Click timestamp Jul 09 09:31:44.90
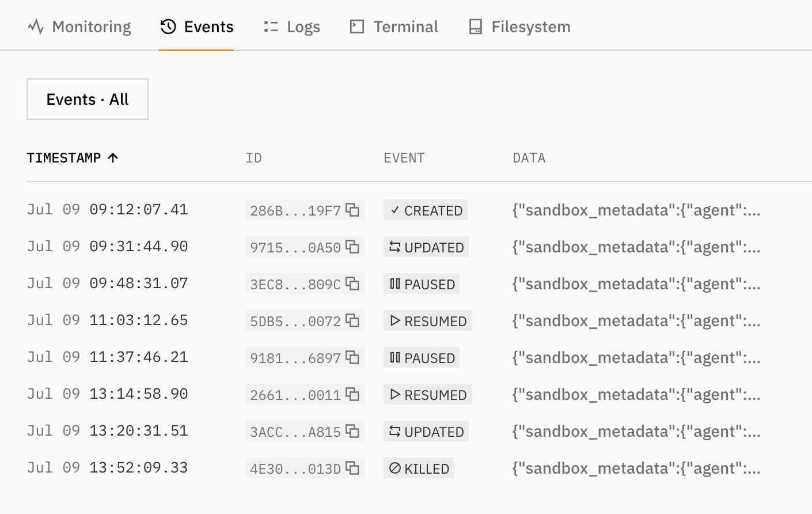 108,246
